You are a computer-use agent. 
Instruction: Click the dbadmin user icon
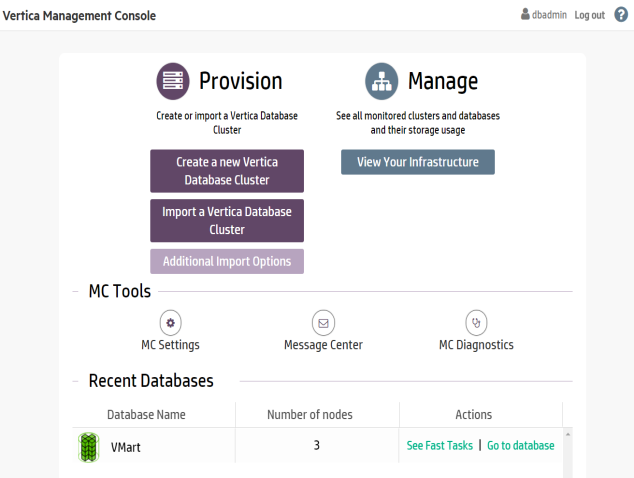pos(525,14)
